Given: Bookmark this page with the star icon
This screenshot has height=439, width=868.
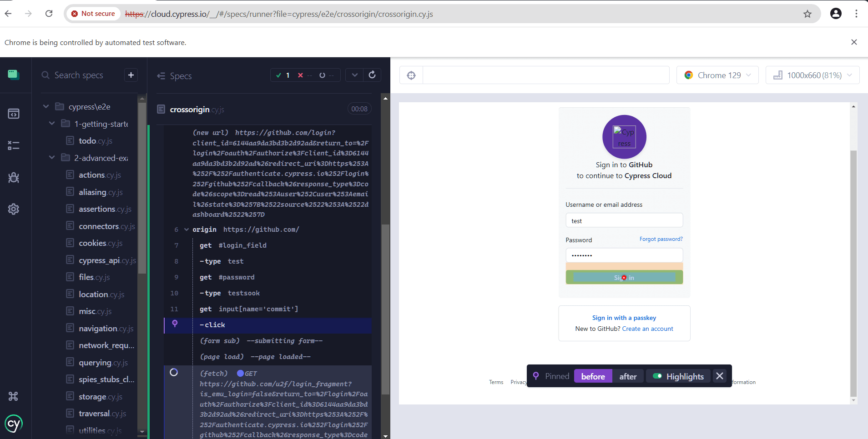Looking at the screenshot, I should point(807,14).
